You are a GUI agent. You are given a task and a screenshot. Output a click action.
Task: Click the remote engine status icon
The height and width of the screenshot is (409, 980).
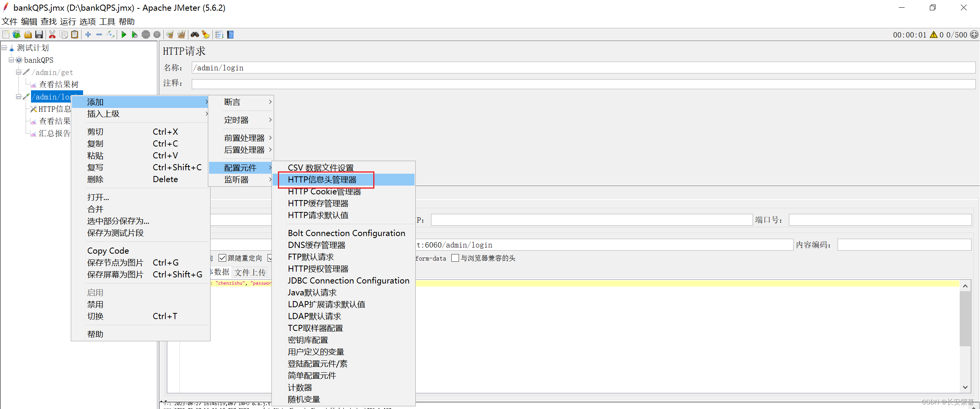point(974,35)
